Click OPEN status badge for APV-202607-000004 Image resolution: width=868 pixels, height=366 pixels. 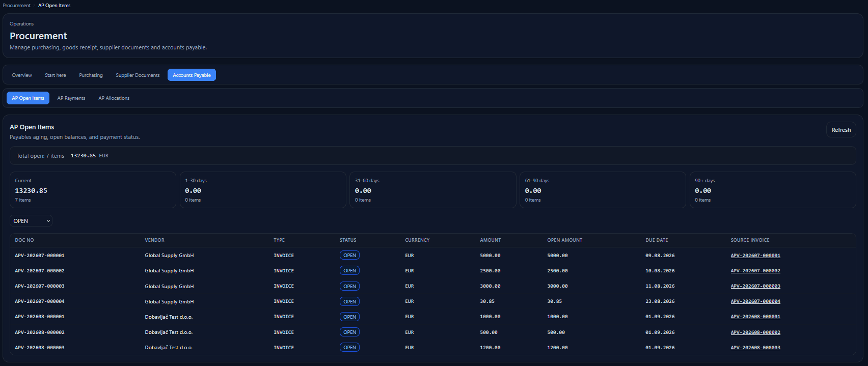coord(349,301)
